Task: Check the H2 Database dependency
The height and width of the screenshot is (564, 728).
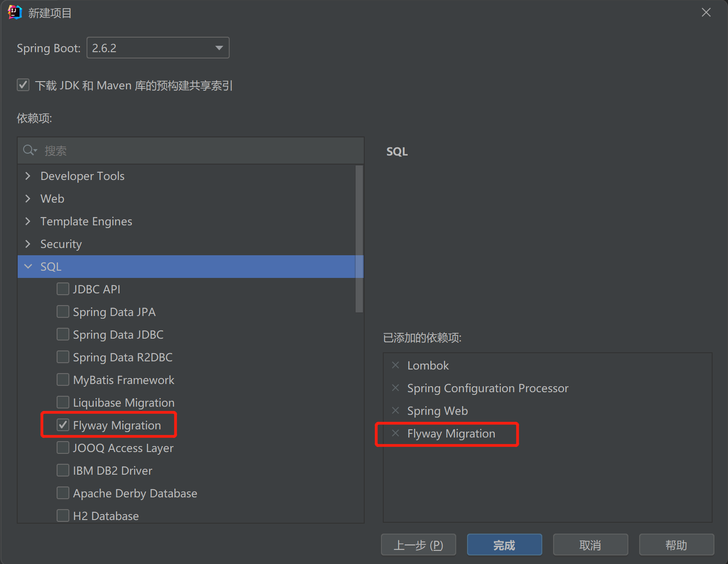Action: coord(63,515)
